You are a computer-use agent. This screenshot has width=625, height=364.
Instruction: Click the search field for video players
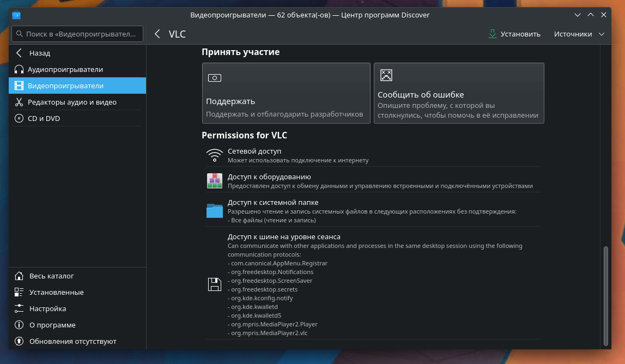(x=81, y=34)
